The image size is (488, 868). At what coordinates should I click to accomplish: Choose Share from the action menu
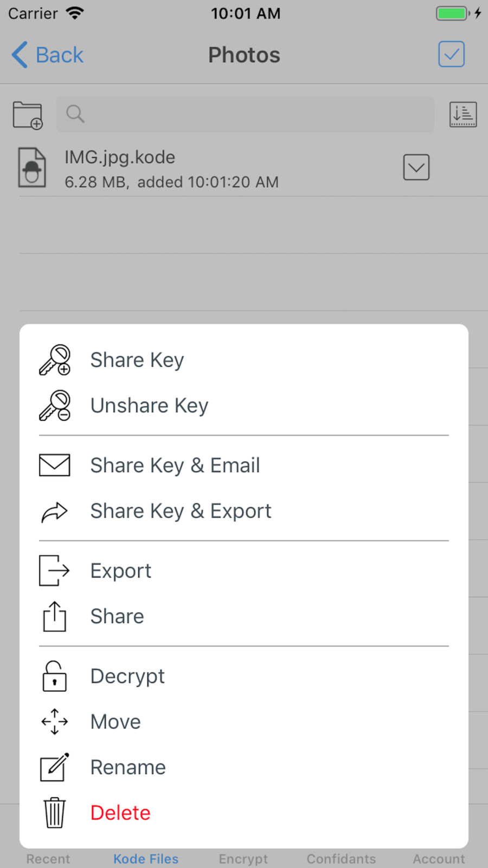[x=117, y=616]
